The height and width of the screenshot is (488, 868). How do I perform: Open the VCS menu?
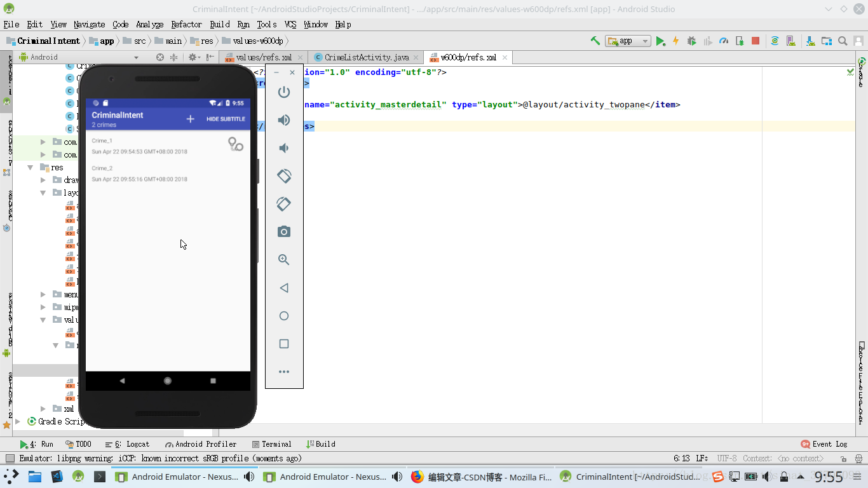click(290, 24)
